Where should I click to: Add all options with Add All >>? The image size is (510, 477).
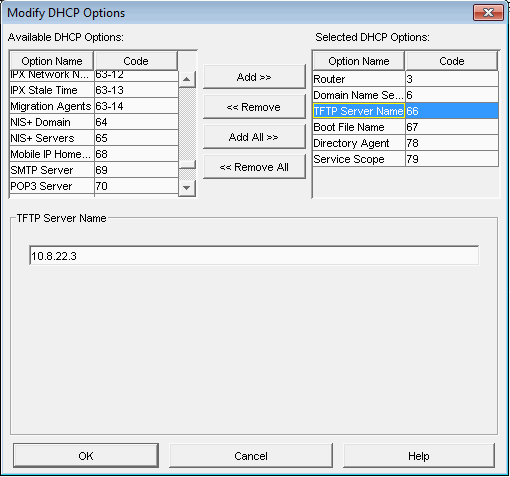tap(254, 137)
